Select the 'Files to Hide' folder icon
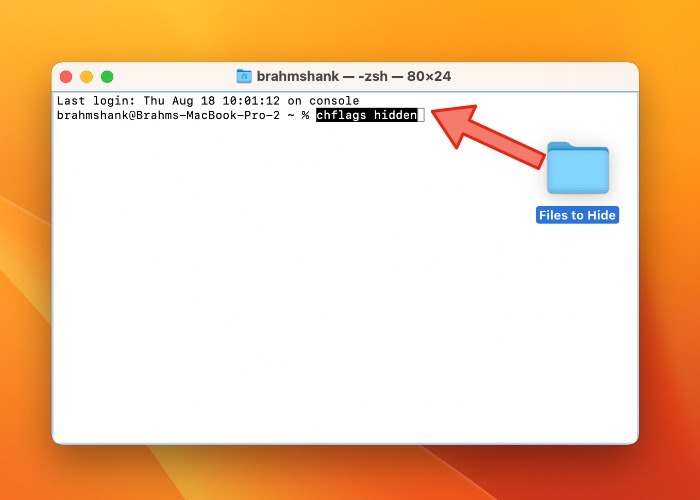Viewport: 700px width, 500px height. coord(578,167)
